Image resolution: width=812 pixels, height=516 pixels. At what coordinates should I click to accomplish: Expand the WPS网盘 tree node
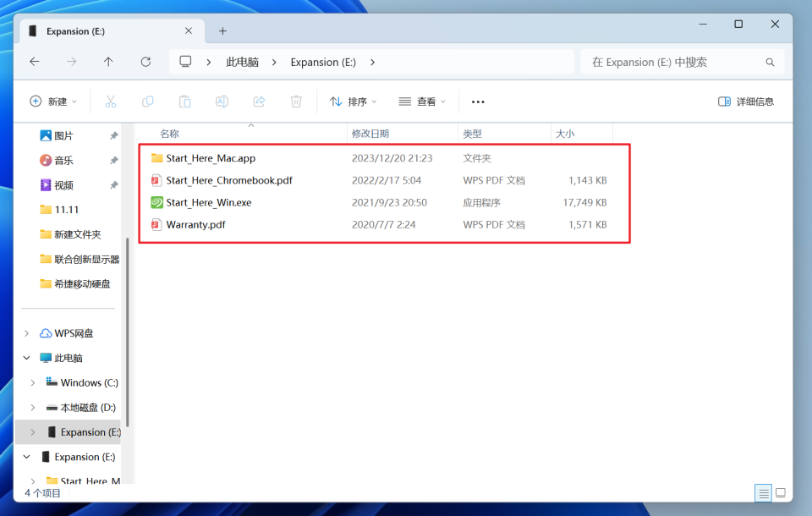point(27,333)
